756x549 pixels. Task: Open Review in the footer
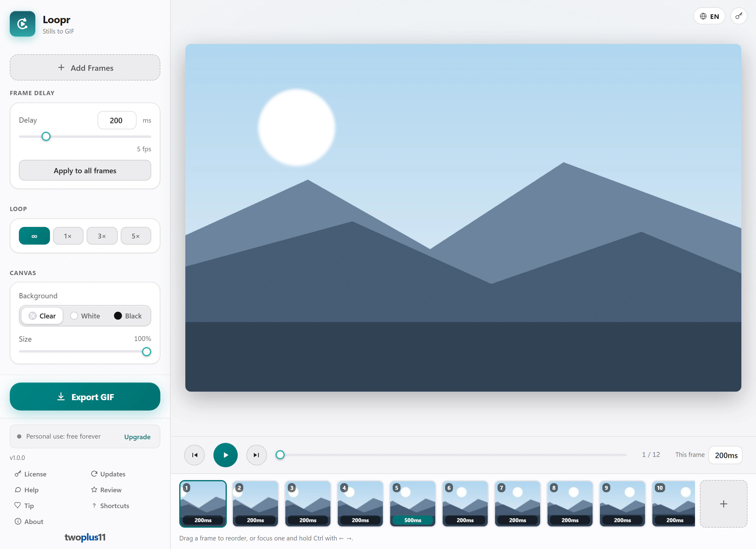106,490
